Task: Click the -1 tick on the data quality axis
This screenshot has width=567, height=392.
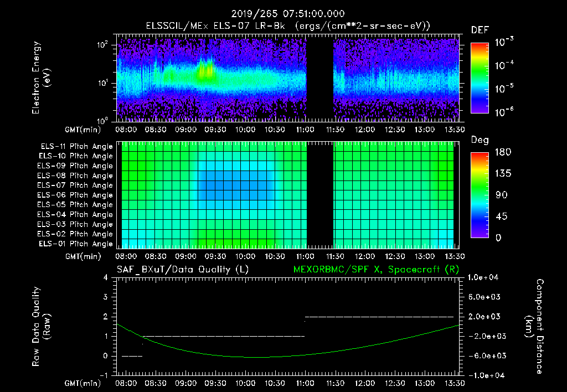Action: [104, 375]
